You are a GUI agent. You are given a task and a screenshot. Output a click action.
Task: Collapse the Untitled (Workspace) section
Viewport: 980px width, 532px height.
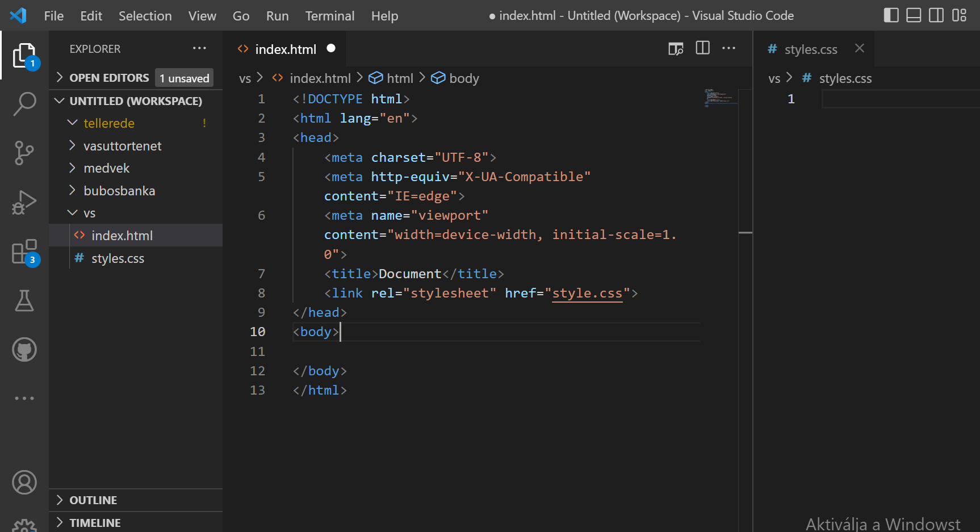pos(136,101)
